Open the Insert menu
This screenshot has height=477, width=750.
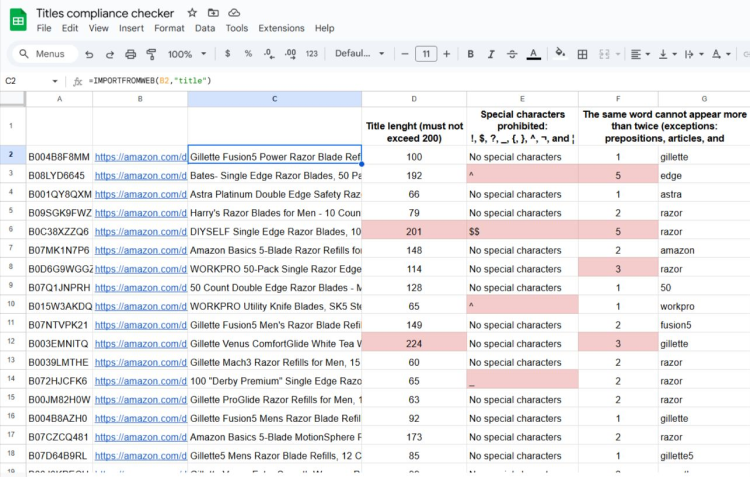[x=131, y=28]
